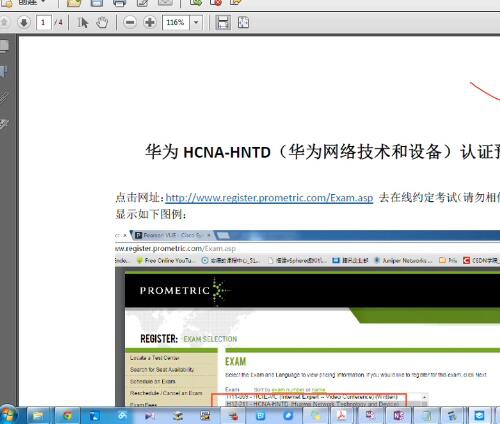Click the open file folder toolbar icon
Image resolution: width=500 pixels, height=424 pixels.
[74, 3]
